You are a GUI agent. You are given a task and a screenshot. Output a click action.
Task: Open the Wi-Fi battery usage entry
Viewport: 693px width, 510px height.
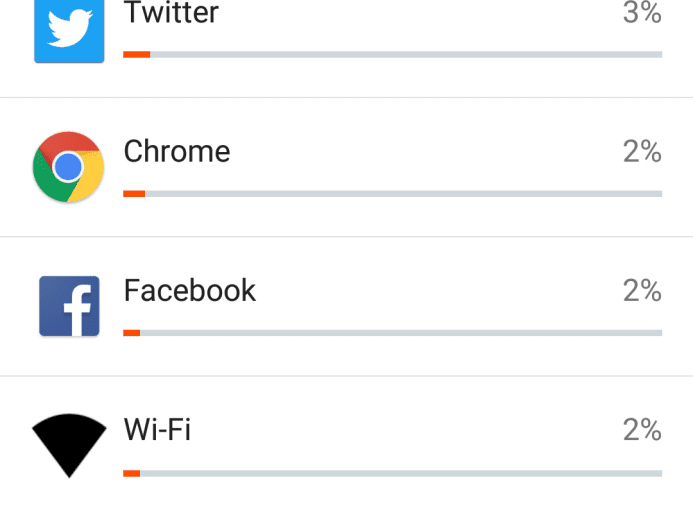[x=346, y=443]
